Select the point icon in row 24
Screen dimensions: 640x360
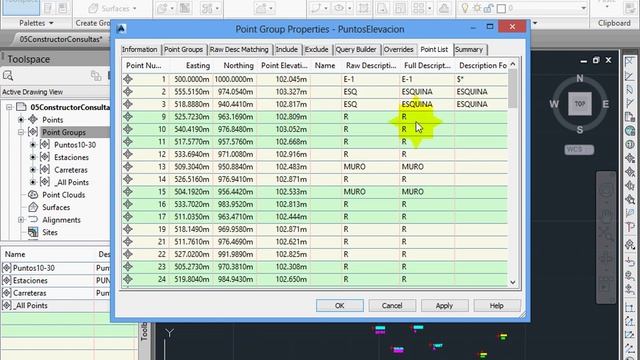(x=128, y=279)
